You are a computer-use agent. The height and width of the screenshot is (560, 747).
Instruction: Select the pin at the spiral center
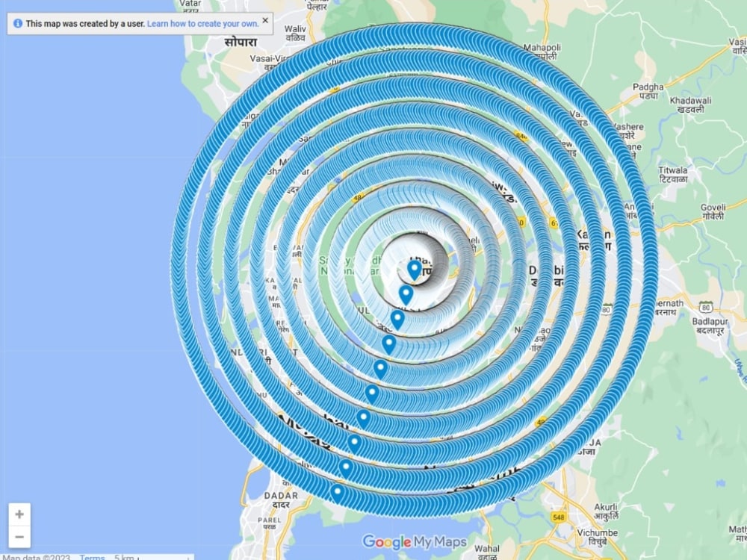click(415, 270)
